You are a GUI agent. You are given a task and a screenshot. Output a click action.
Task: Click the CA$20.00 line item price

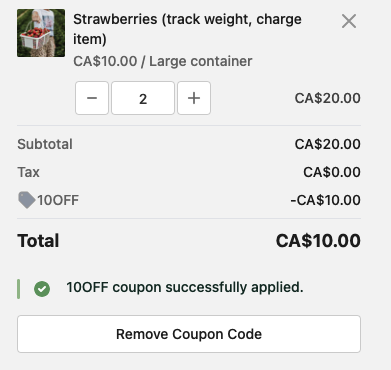point(328,98)
